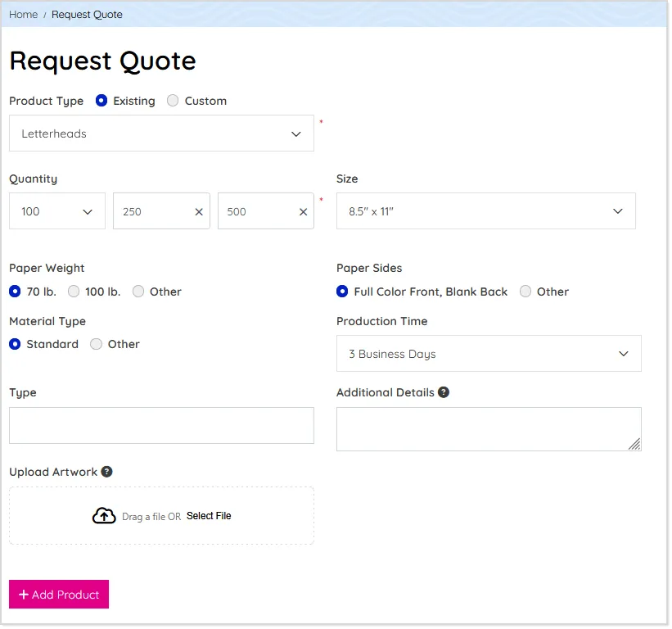
Task: Select Other for Paper Sides
Action: click(x=525, y=292)
